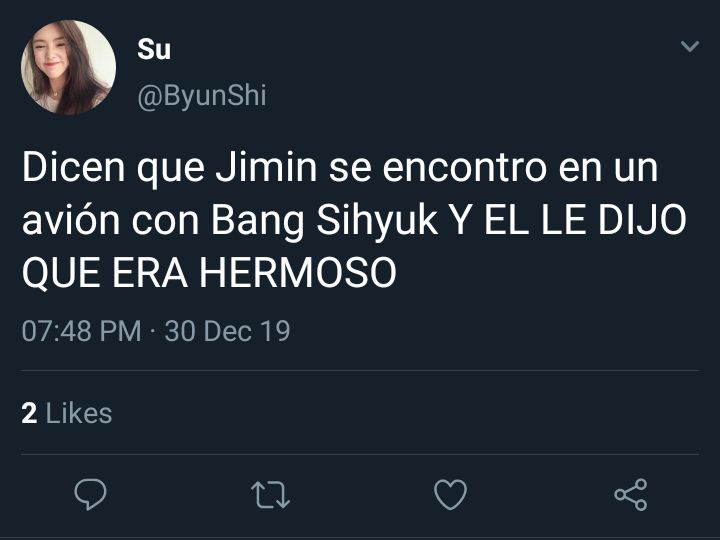Click the word Jimin in the tweet
The image size is (720, 540).
(266, 168)
